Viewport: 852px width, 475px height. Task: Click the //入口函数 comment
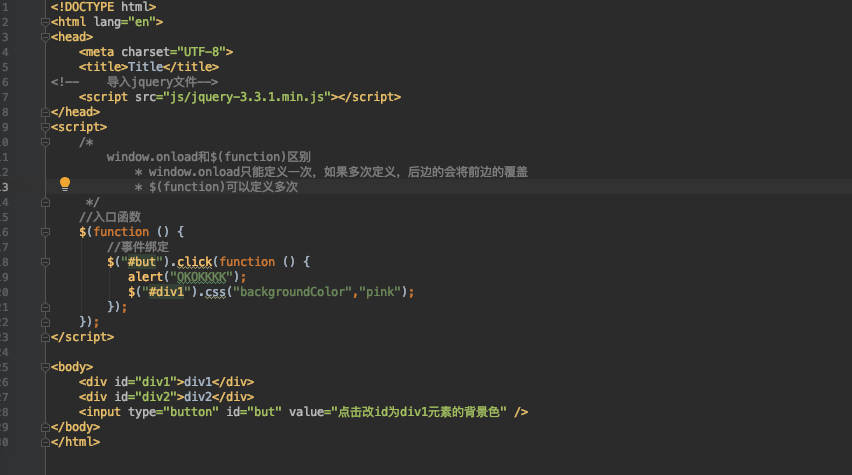click(x=110, y=217)
